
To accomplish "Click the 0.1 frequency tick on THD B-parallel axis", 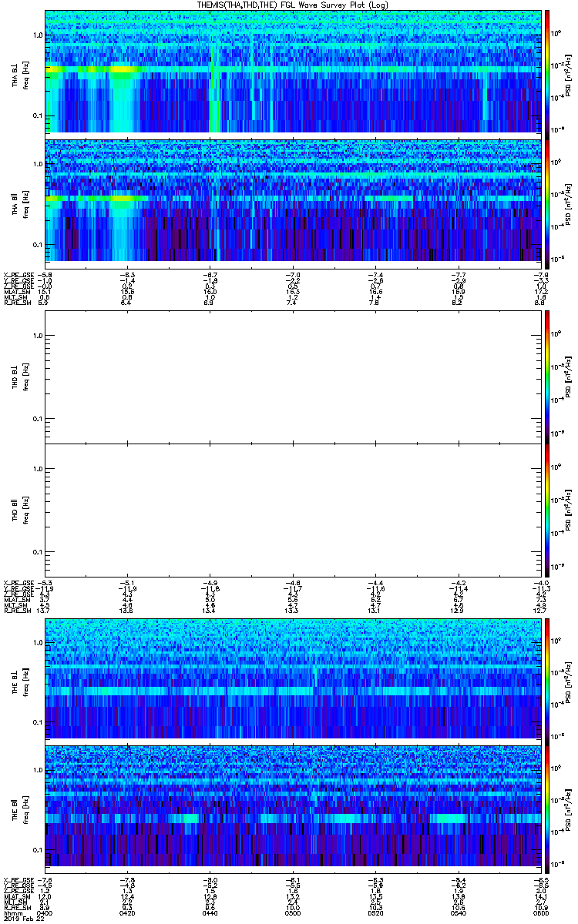I will point(37,553).
